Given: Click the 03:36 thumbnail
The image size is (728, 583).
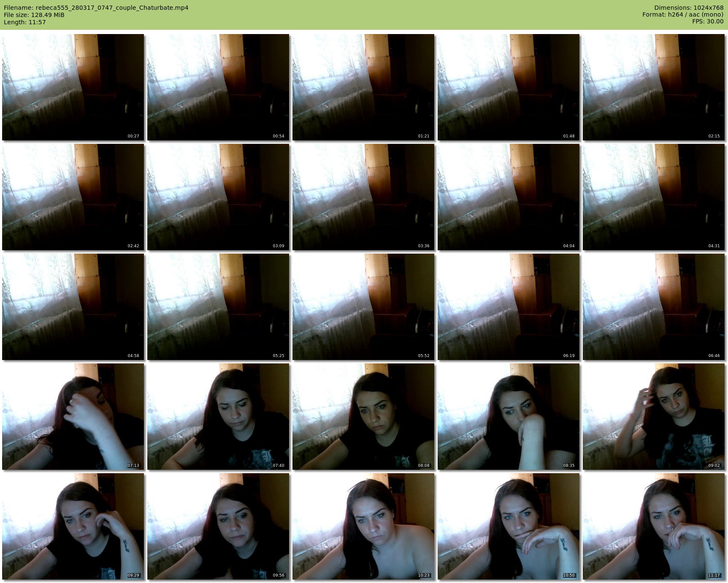Looking at the screenshot, I should click(363, 197).
